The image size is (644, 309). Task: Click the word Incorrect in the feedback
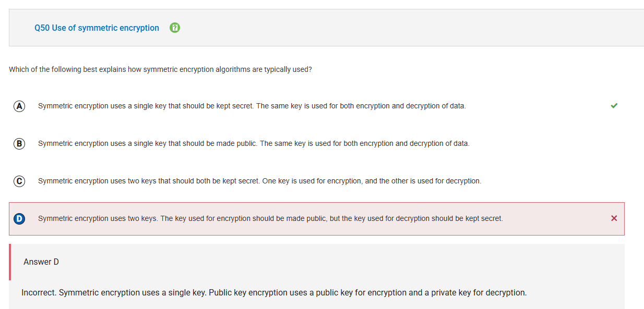click(x=39, y=292)
